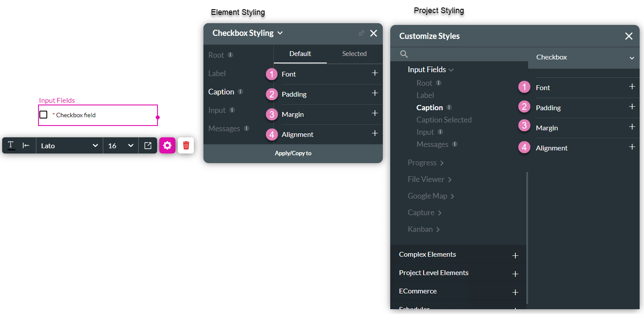
Task: Switch to the Default tab
Action: (x=300, y=54)
